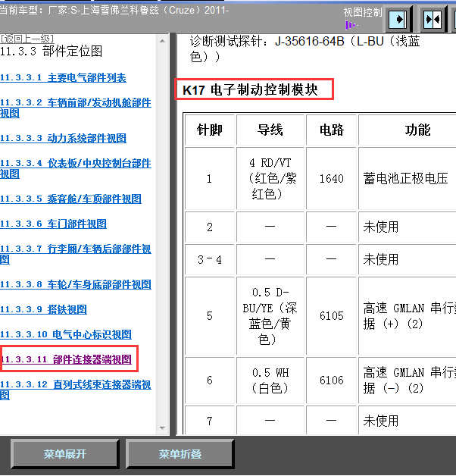
Task: Click circuit number 6106 cell
Action: pyautogui.click(x=331, y=380)
